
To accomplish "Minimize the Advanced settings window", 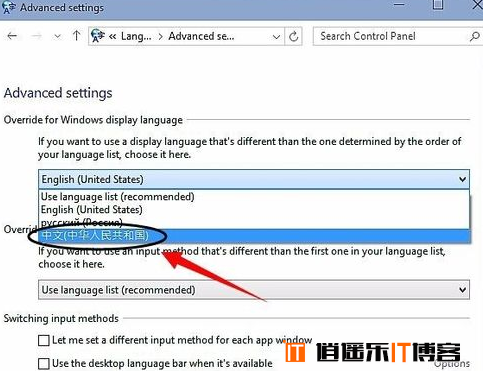I will (x=399, y=5).
